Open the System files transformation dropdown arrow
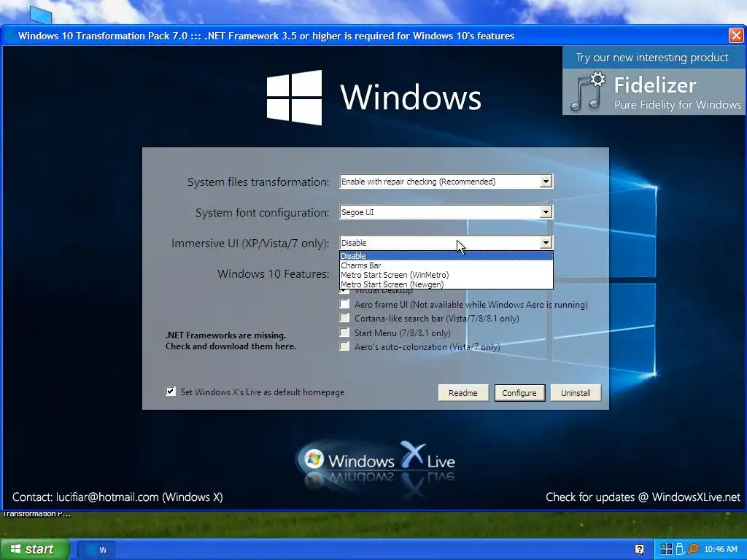 tap(546, 182)
